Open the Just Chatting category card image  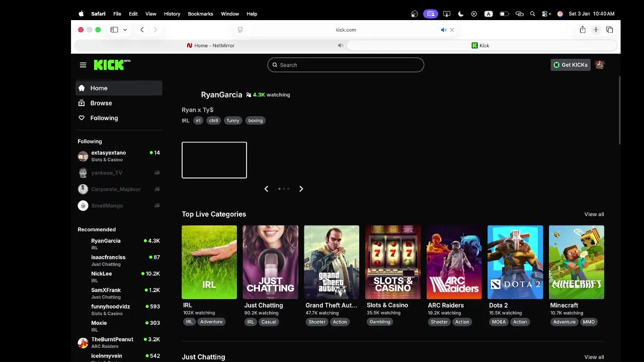coord(271,262)
